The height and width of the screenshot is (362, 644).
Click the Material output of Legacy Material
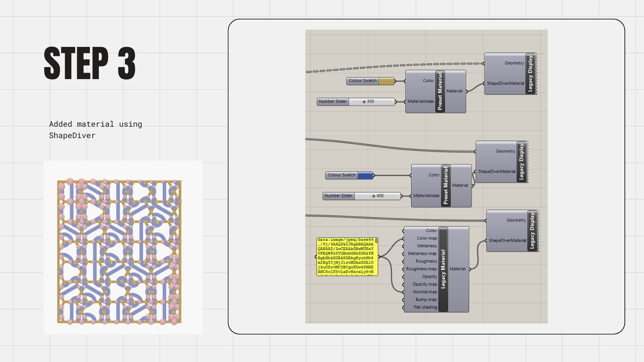click(458, 269)
